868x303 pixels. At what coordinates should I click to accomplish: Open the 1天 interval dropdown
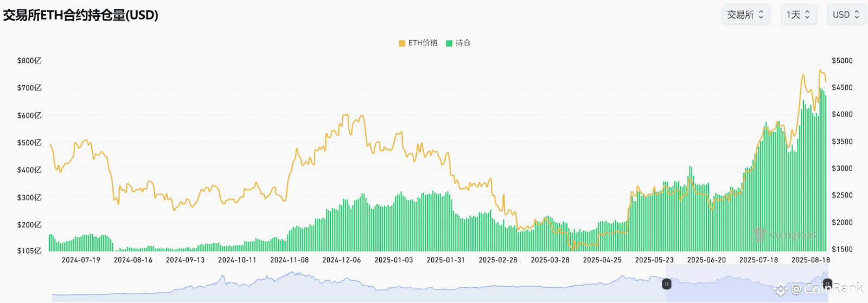coord(799,15)
